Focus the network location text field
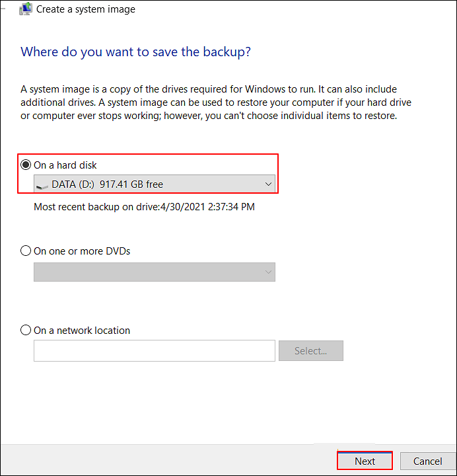The height and width of the screenshot is (476, 457). click(x=155, y=351)
